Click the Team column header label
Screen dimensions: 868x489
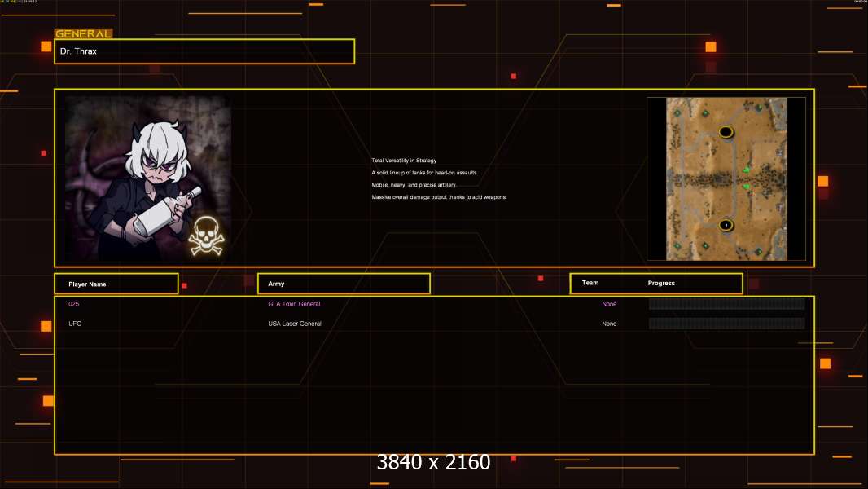[590, 283]
